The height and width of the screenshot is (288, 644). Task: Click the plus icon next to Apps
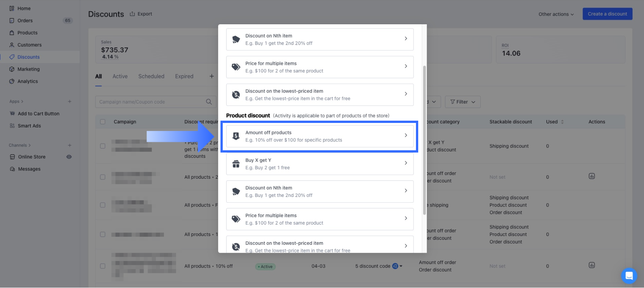70,101
